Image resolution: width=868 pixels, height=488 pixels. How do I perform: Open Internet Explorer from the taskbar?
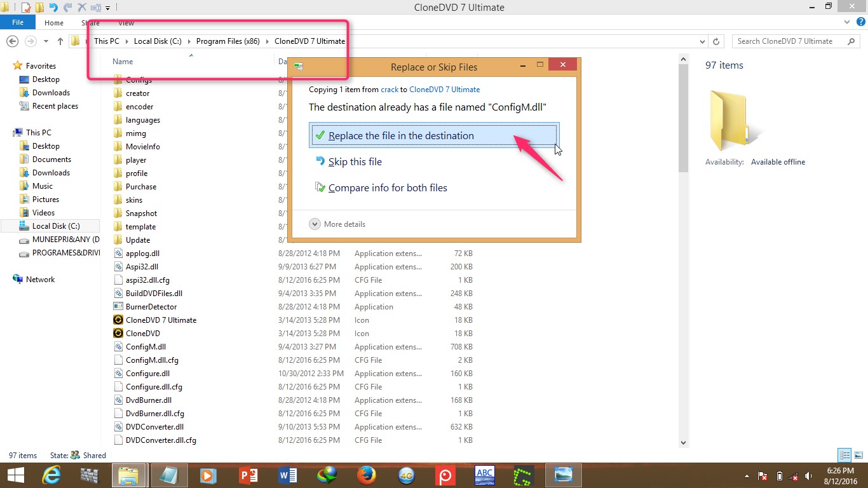coord(50,475)
